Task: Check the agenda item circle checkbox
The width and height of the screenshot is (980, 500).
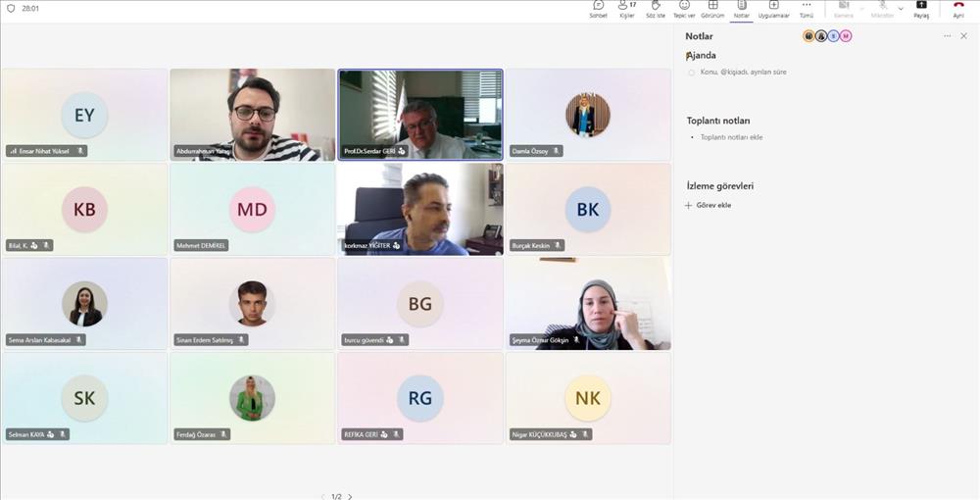Action: pos(691,73)
